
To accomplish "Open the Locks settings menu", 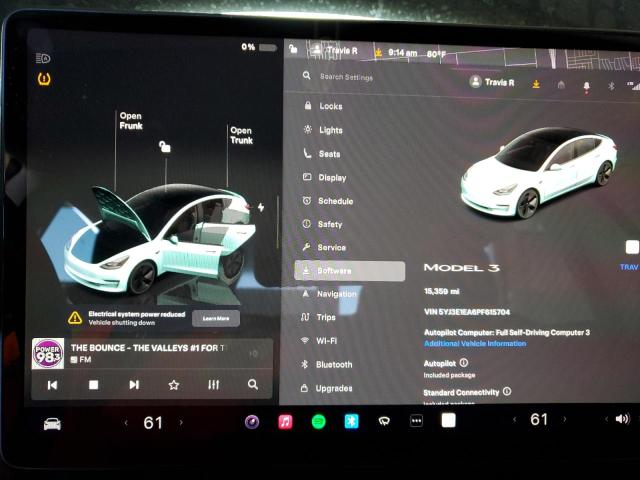I will pos(324,106).
